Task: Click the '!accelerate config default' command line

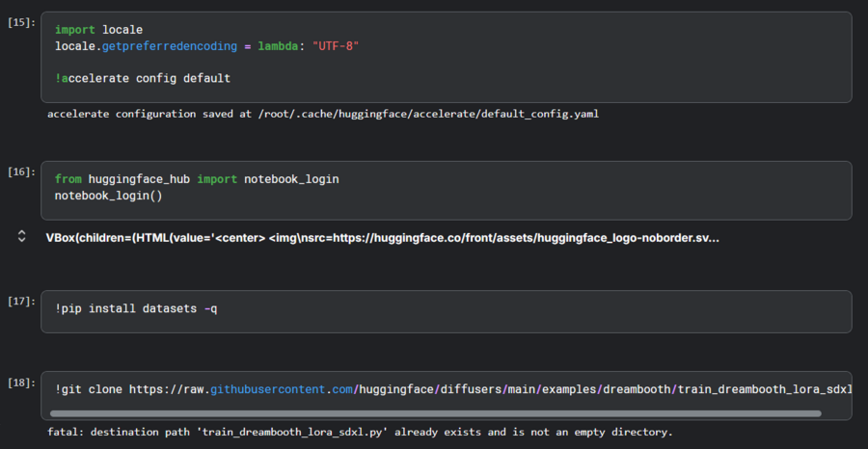Action: [x=143, y=78]
